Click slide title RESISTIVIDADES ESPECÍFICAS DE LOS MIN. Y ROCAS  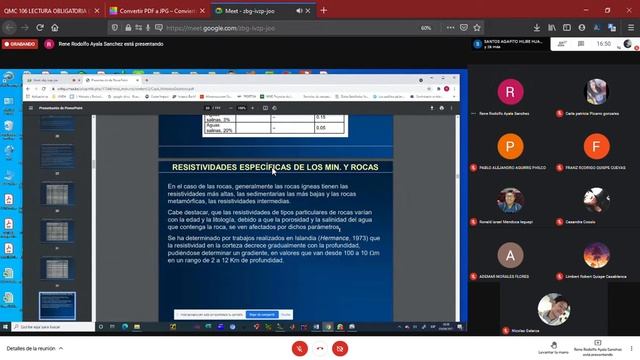click(275, 167)
